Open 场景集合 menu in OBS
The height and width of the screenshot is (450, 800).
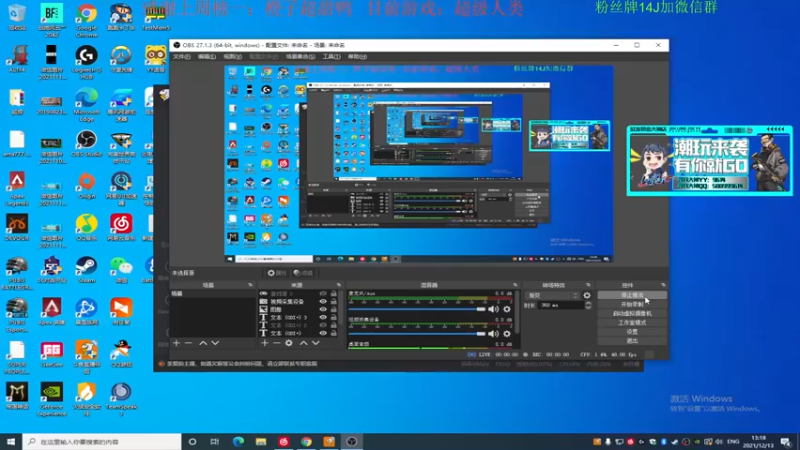pos(300,56)
